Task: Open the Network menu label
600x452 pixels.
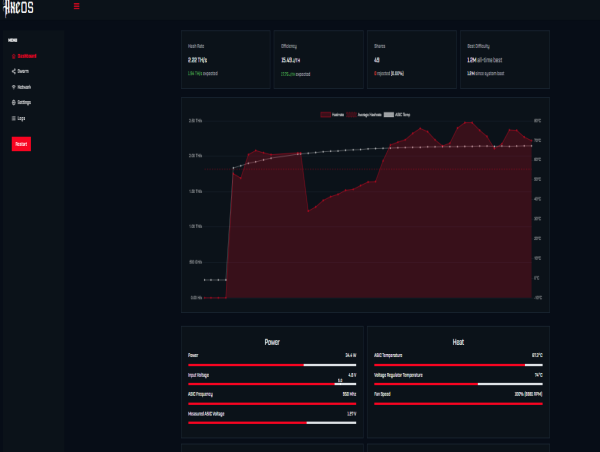Action: click(x=24, y=87)
